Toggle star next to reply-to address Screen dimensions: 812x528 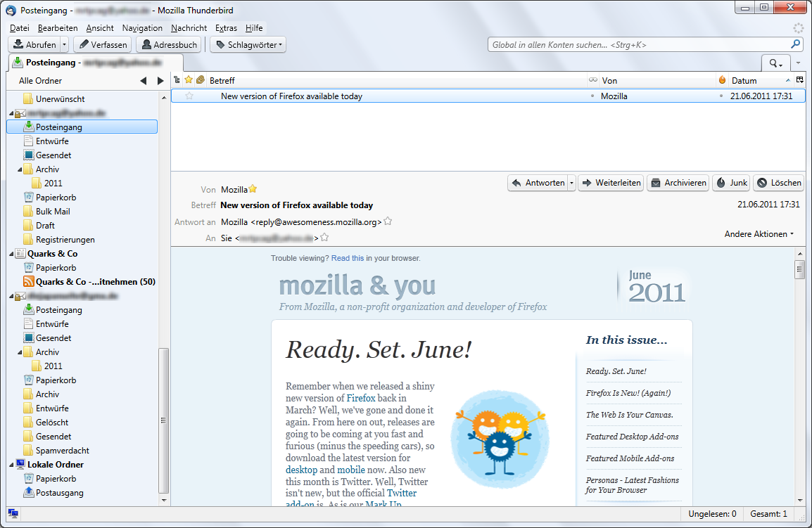388,221
